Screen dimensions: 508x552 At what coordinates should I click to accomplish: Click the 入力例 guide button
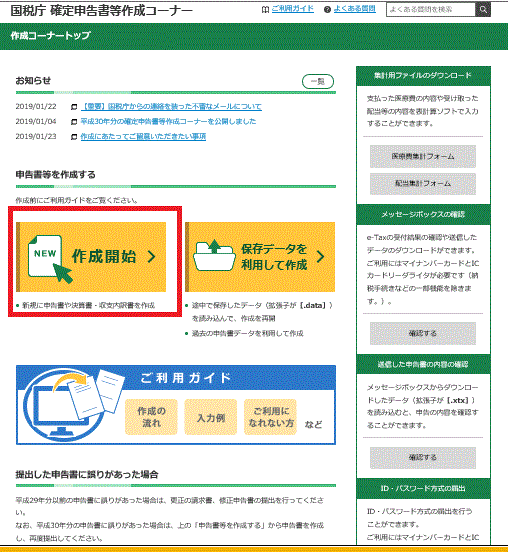point(211,417)
